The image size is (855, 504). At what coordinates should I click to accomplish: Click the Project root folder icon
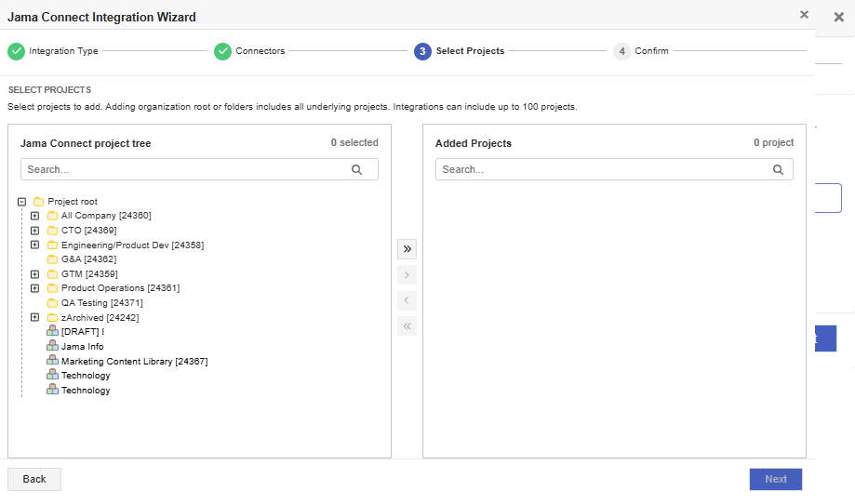(x=39, y=202)
